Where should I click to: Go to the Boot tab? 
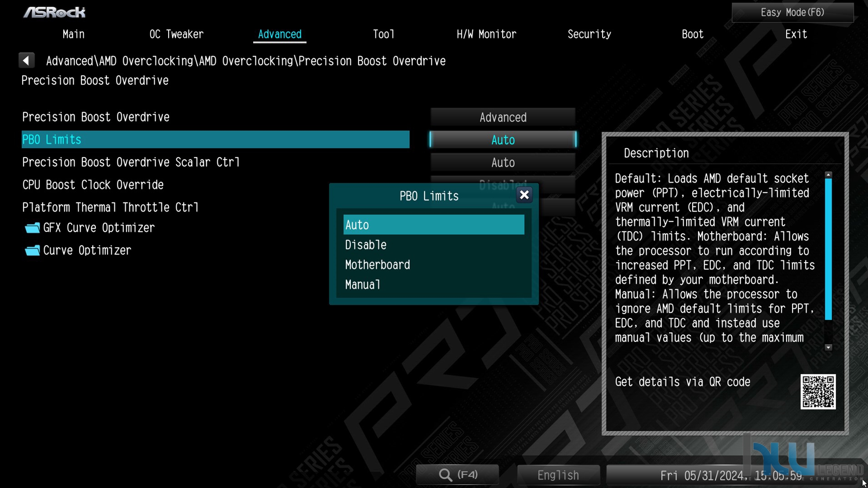693,35
